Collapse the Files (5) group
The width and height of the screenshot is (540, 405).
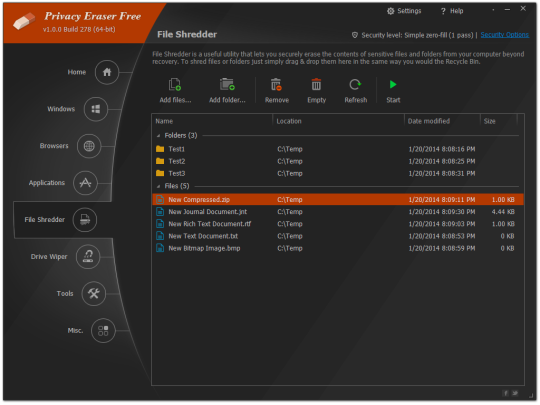(x=158, y=186)
